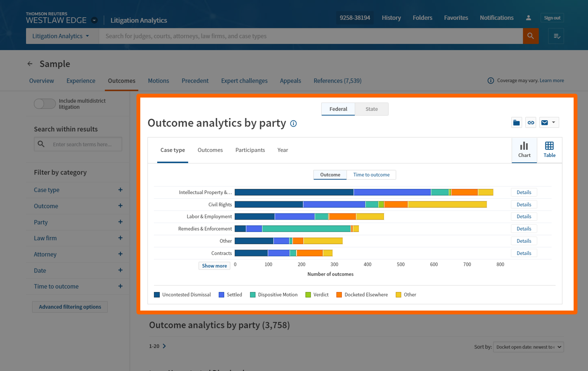
Task: Select Time to outcome view
Action: (x=371, y=175)
